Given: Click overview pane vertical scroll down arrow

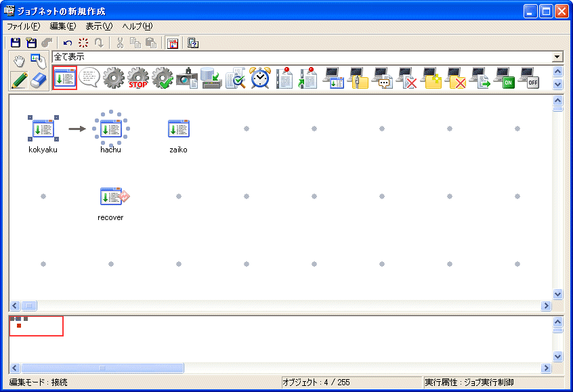Looking at the screenshot, I should [x=557, y=356].
